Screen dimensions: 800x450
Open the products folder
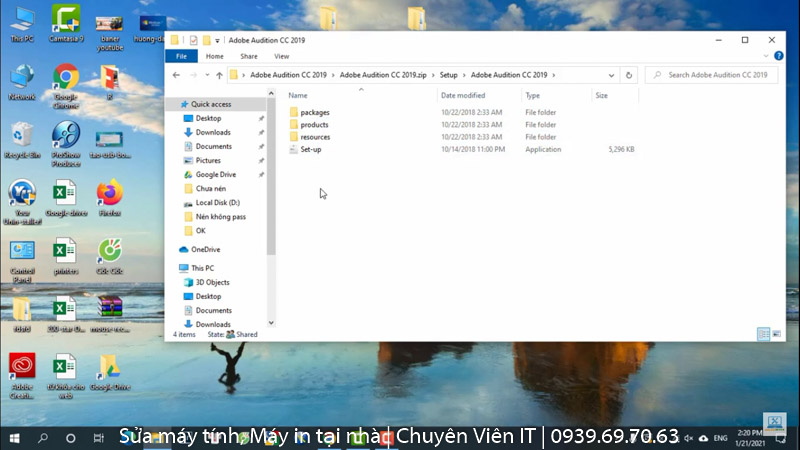pos(314,125)
